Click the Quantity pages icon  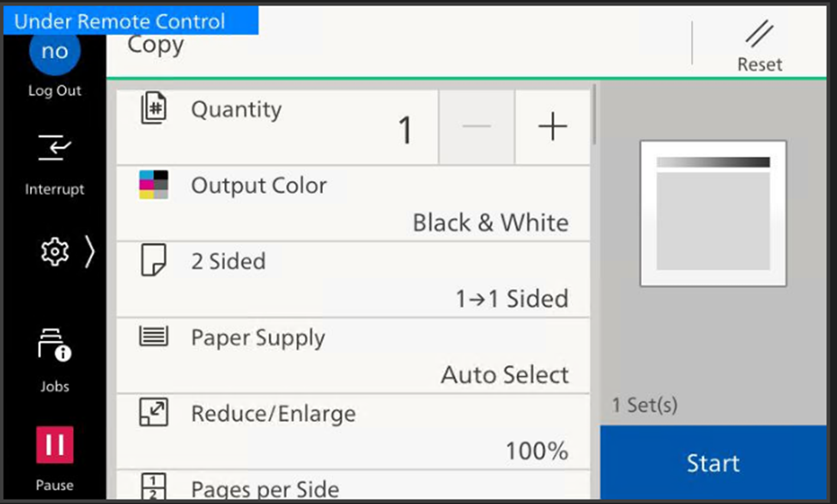click(154, 110)
